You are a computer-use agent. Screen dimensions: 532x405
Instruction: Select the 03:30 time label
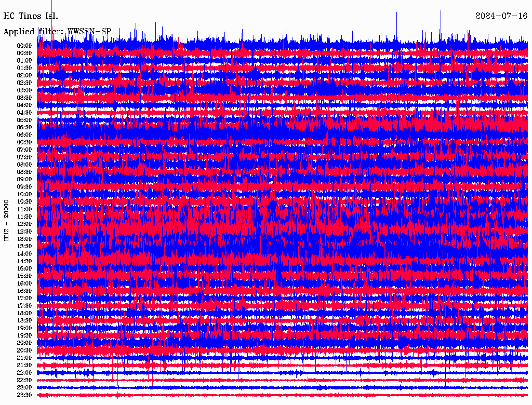24,98
